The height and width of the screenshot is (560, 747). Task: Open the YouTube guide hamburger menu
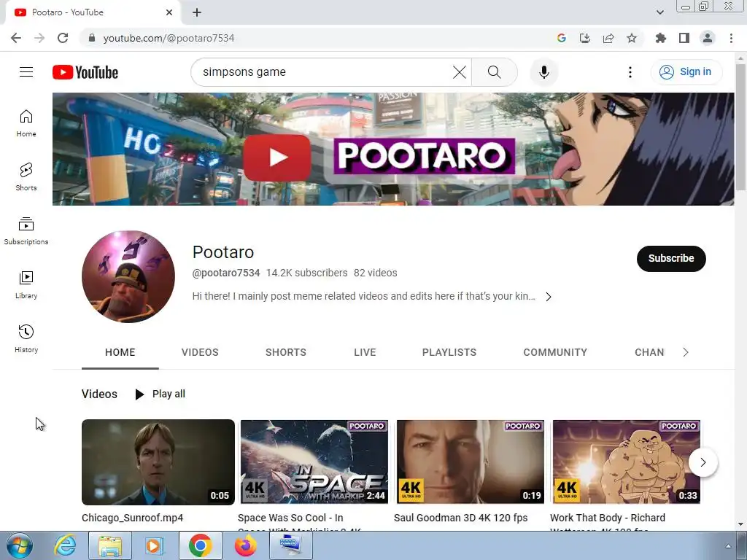point(26,72)
